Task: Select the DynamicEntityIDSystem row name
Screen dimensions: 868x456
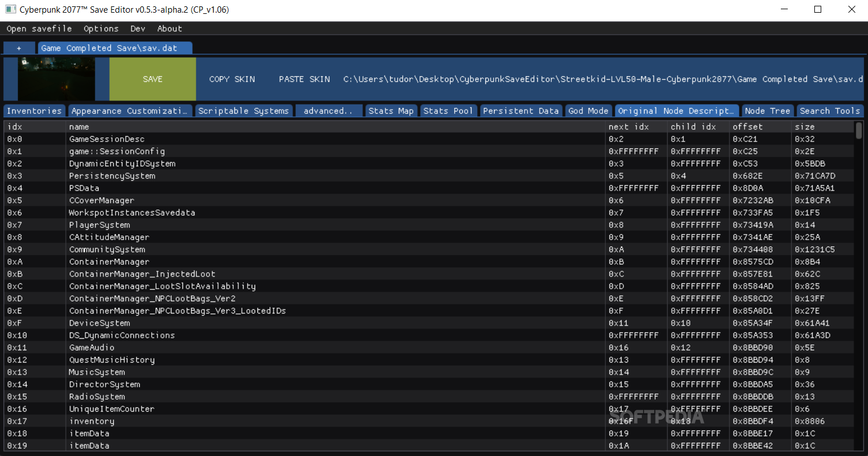Action: 122,163
